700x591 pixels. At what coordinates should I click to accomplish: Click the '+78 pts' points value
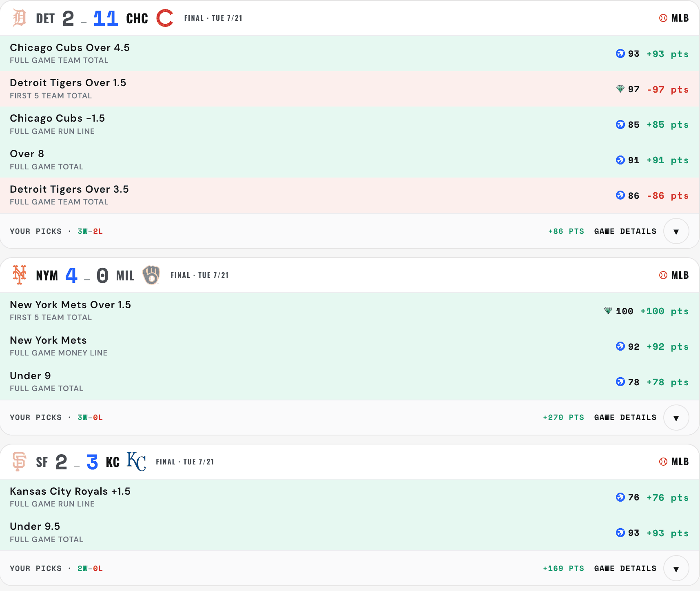tap(668, 382)
